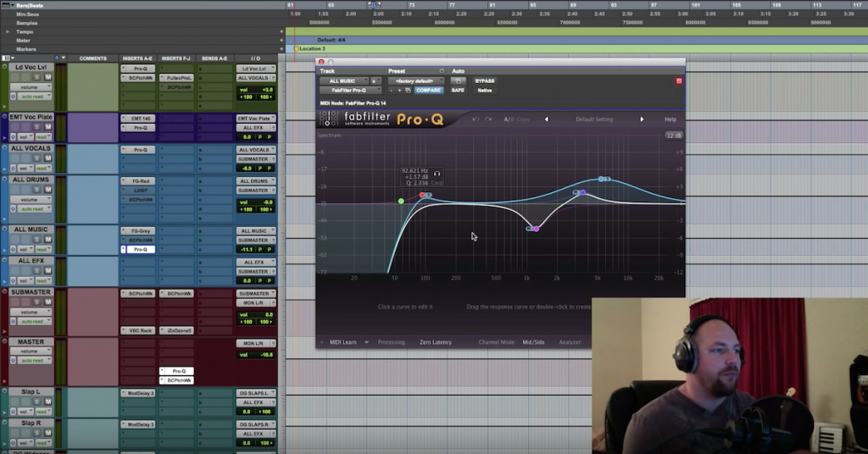Click the Pro-Q insert on ALL MUSIC track
This screenshot has width=868, height=454.
[x=141, y=249]
